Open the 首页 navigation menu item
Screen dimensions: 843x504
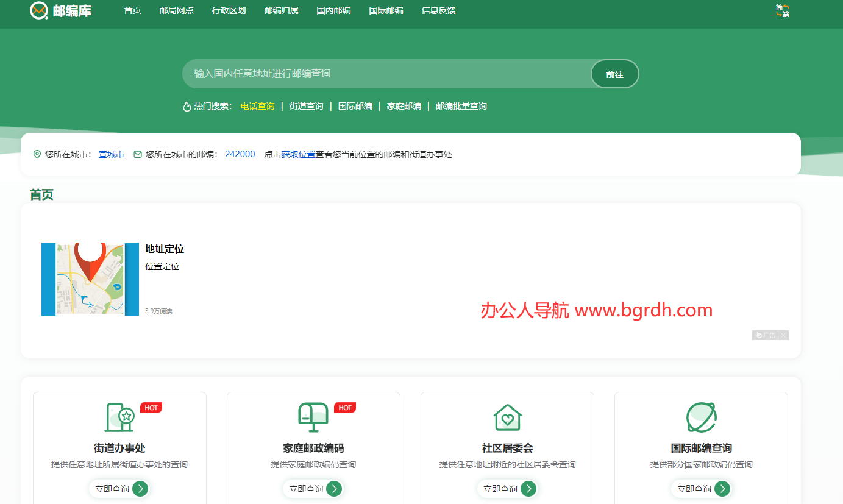point(132,10)
